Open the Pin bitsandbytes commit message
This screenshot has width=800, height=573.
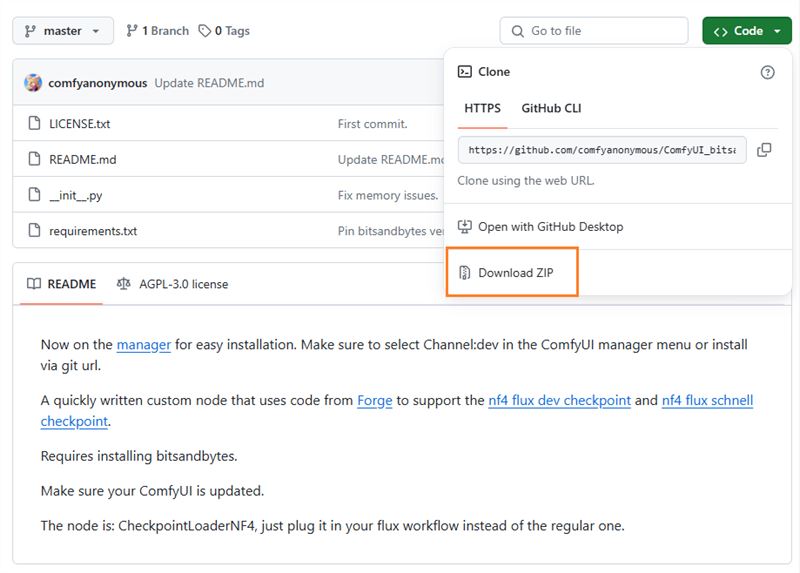coord(391,231)
